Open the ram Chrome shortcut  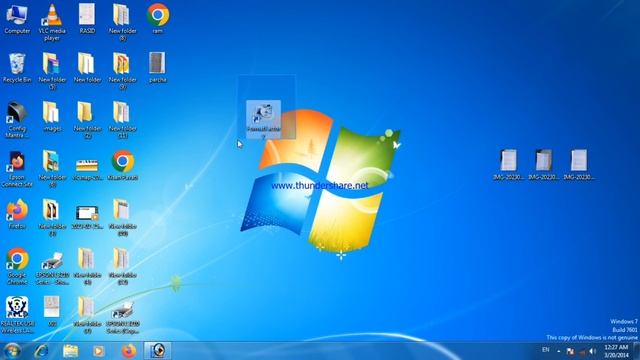158,19
